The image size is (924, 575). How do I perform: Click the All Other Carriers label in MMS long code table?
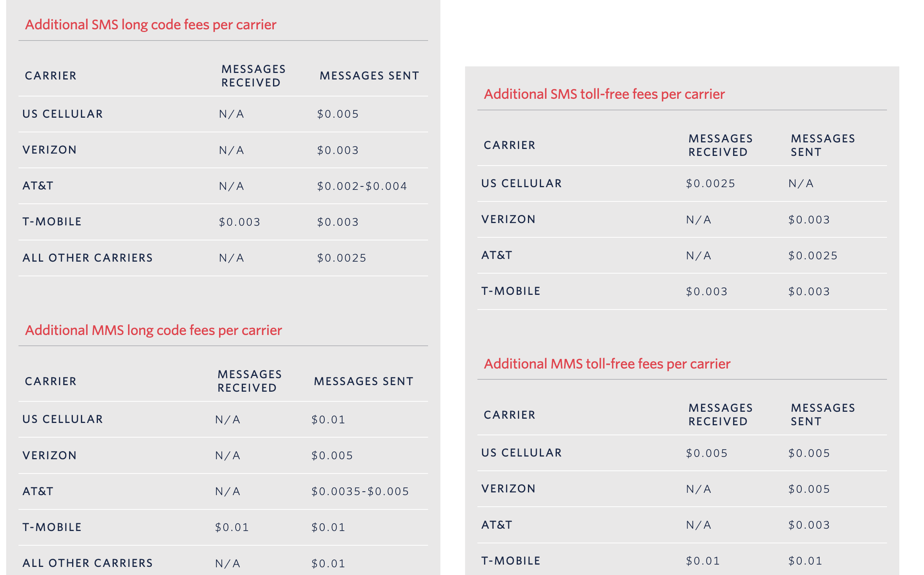(88, 563)
